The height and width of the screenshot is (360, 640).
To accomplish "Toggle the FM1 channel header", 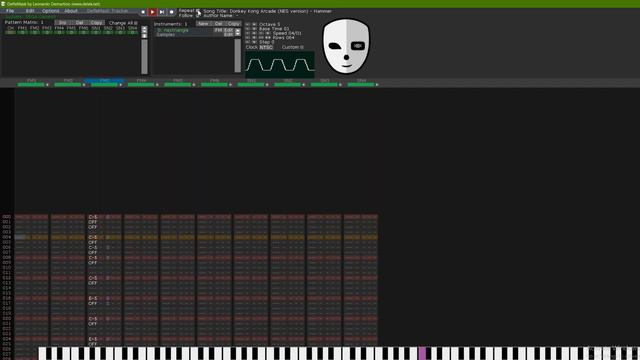I will point(31,81).
